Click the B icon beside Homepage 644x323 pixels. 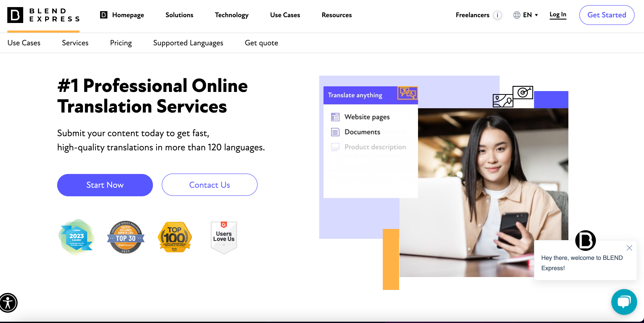click(104, 15)
